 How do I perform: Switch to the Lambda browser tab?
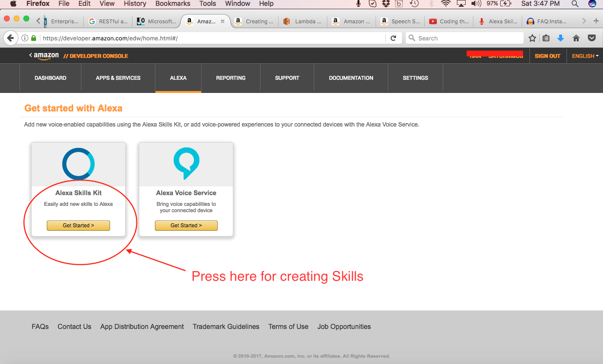pos(302,21)
